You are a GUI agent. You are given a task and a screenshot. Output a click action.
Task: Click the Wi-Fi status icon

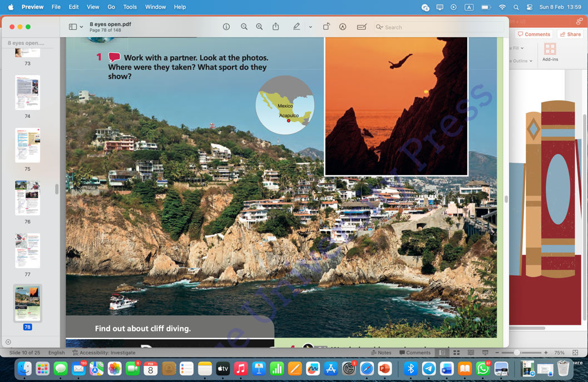502,7
